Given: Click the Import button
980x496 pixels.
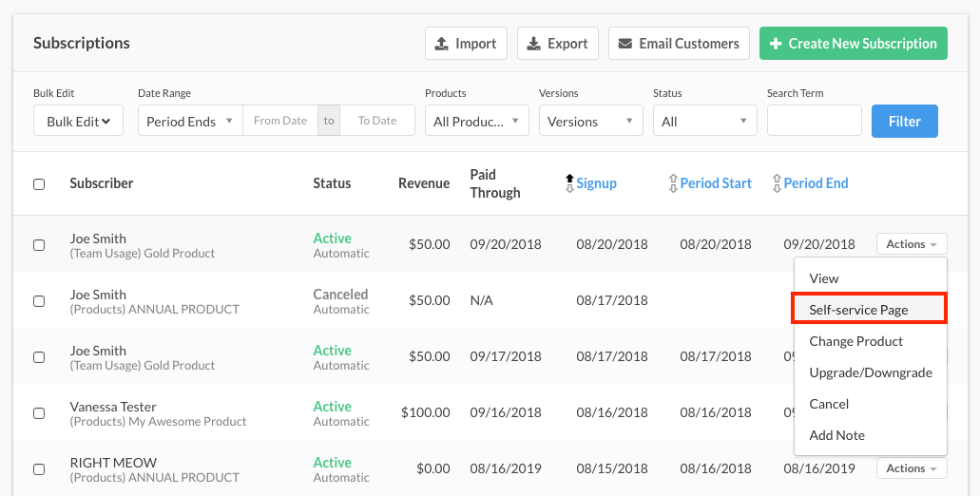Looking at the screenshot, I should point(466,43).
